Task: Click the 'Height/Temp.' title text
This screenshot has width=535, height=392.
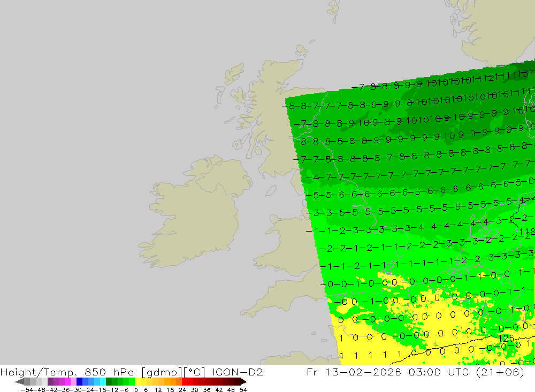Action: pyautogui.click(x=40, y=372)
